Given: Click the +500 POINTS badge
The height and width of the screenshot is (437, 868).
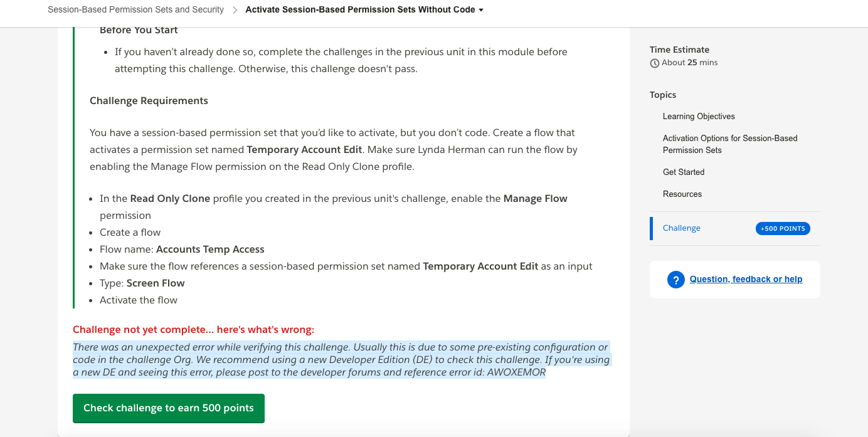Looking at the screenshot, I should point(783,229).
